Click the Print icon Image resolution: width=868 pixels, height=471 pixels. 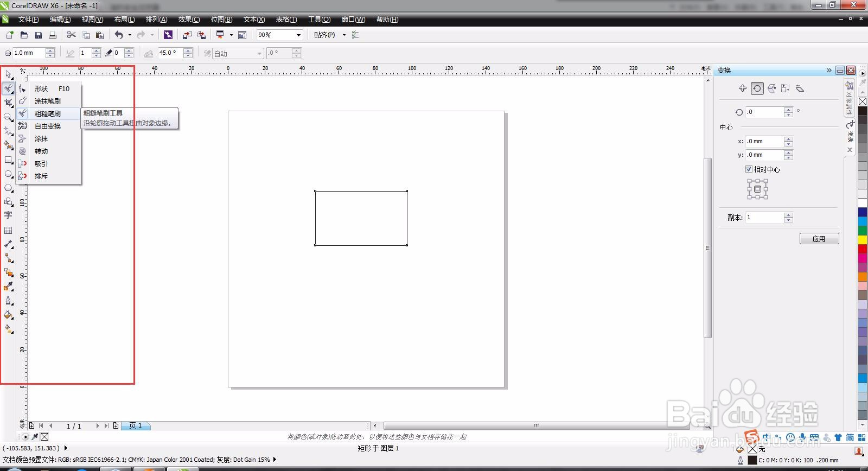click(x=53, y=35)
